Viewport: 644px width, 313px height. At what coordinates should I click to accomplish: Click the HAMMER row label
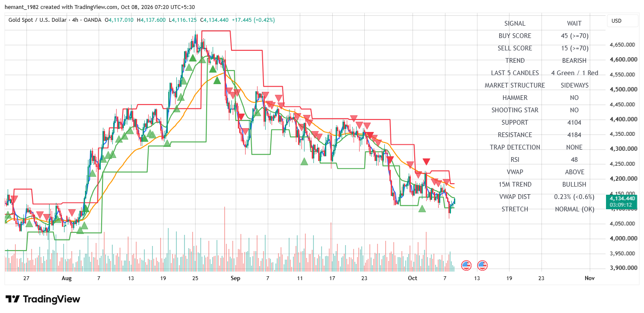pyautogui.click(x=515, y=98)
